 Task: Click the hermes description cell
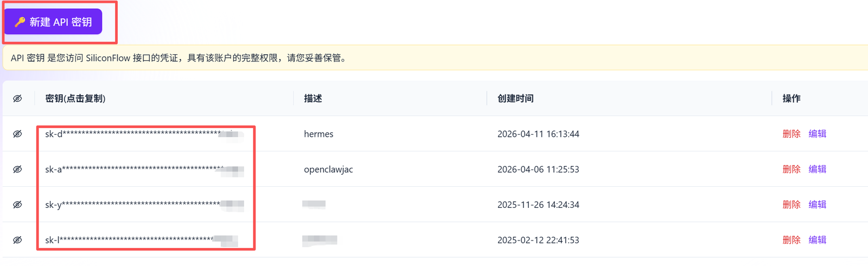click(x=318, y=134)
